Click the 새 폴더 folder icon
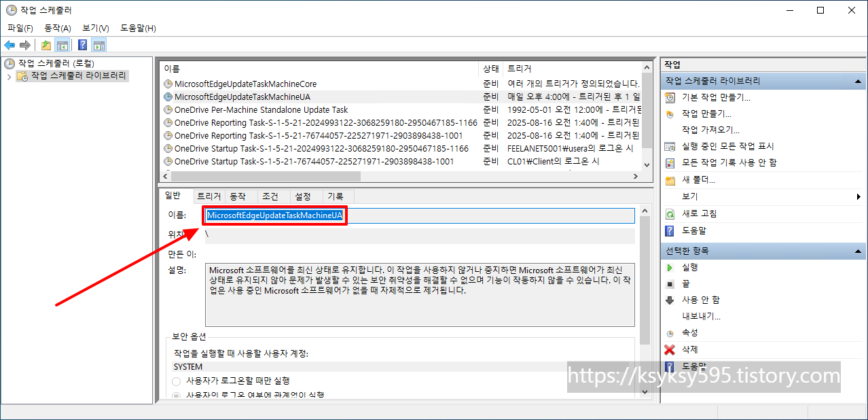The width and height of the screenshot is (868, 420). pyautogui.click(x=670, y=180)
